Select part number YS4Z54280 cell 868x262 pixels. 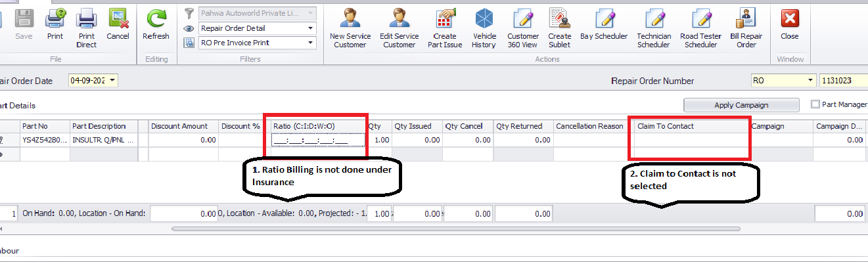click(x=45, y=140)
